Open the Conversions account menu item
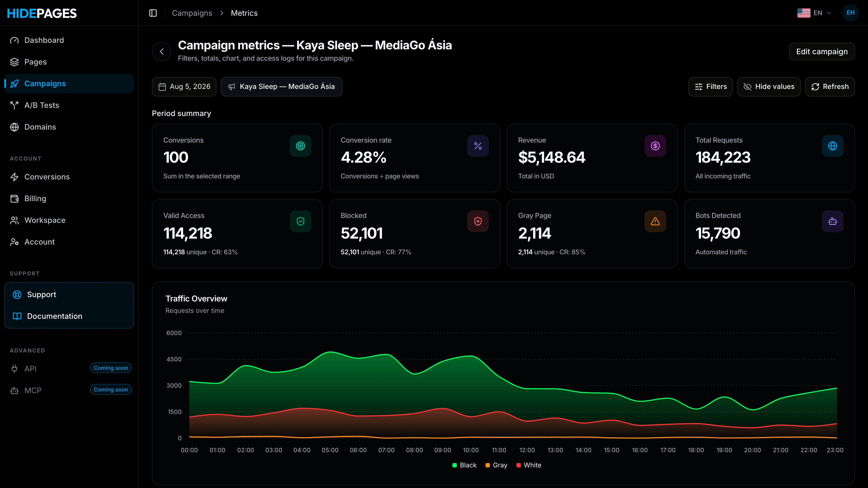This screenshot has width=868, height=488. coord(69,177)
